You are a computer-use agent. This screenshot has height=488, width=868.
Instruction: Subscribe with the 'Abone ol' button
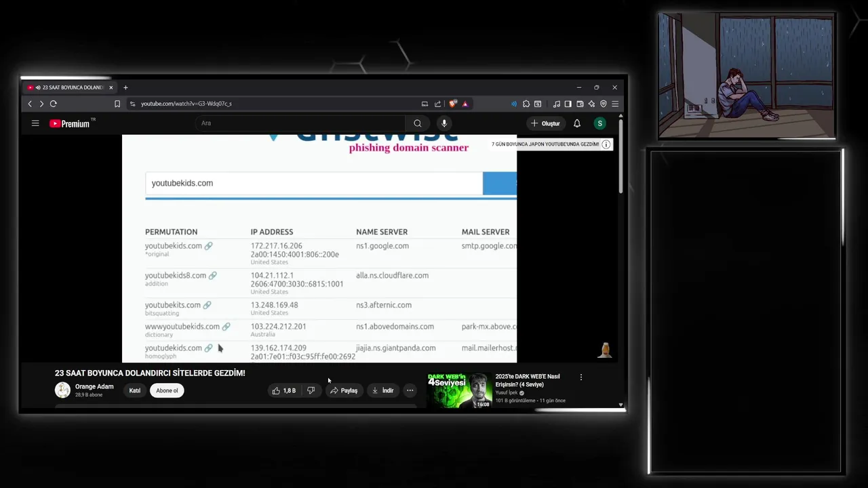coord(167,390)
